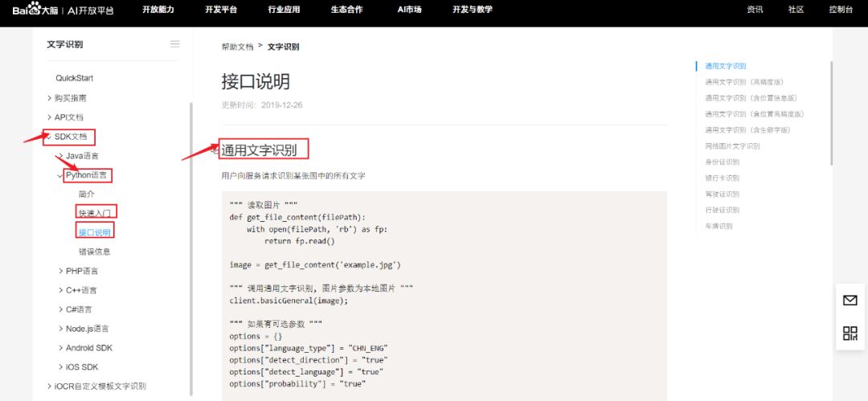The image size is (868, 401).
Task: Open 简介 under Python语言
Action: [x=87, y=194]
